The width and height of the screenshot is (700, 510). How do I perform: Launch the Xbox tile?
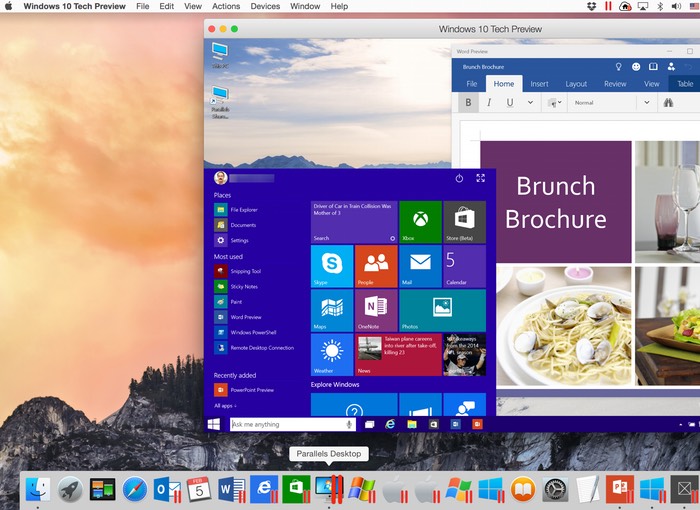[x=420, y=222]
